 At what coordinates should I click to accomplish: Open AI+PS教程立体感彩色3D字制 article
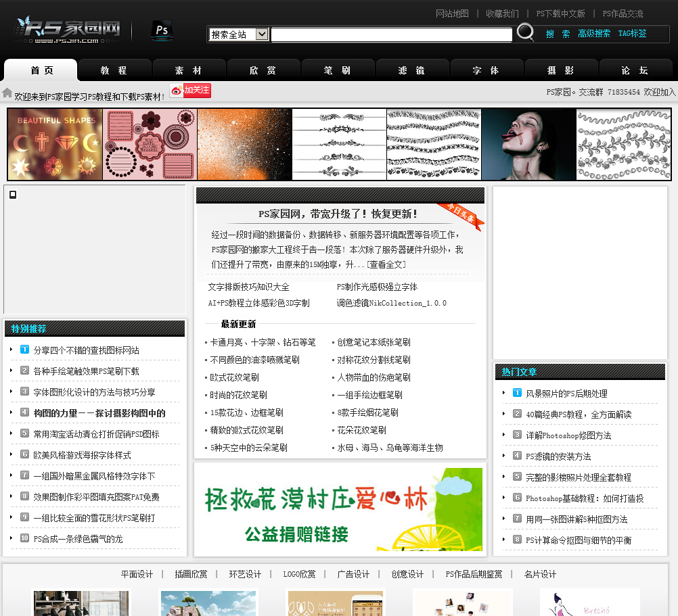(258, 303)
